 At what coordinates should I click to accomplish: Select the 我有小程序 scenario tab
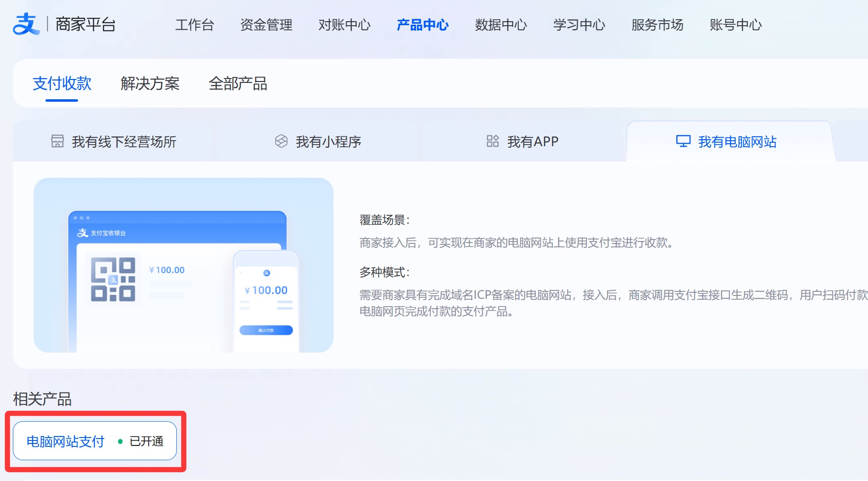tap(328, 142)
